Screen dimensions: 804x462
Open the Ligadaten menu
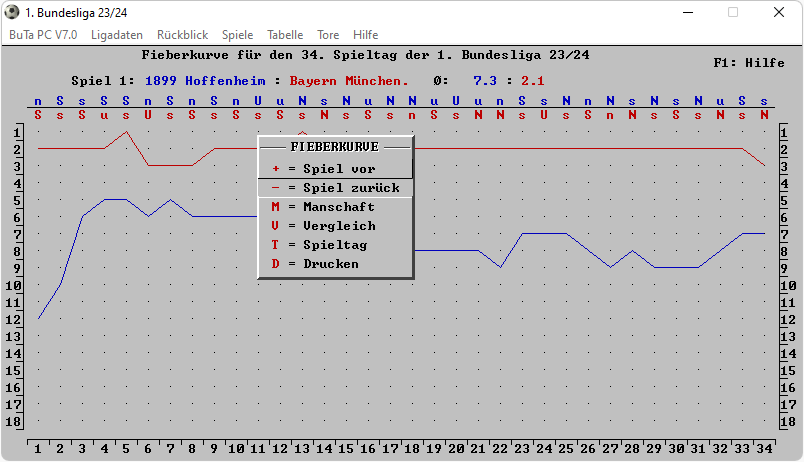pyautogui.click(x=116, y=34)
